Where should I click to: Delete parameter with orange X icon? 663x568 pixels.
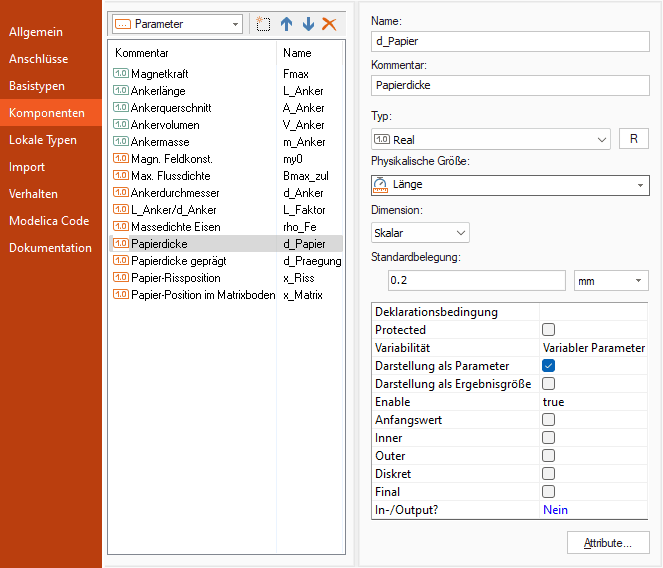(x=329, y=24)
